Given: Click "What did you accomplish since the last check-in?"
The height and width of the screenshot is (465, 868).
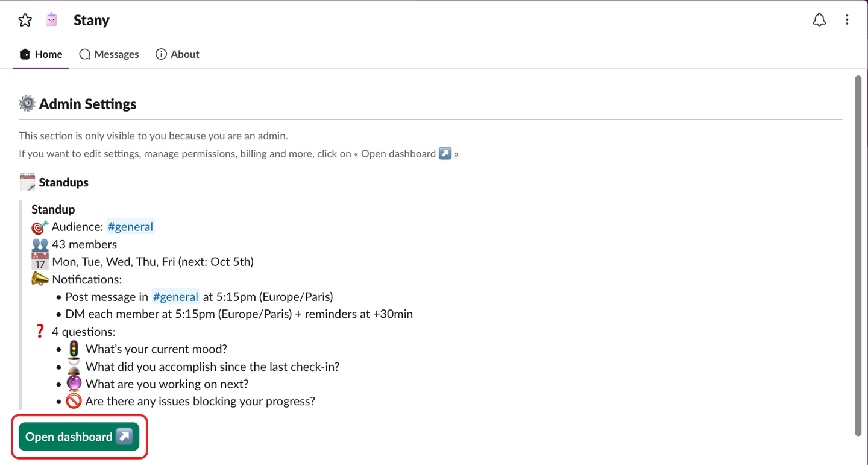Looking at the screenshot, I should click(213, 366).
